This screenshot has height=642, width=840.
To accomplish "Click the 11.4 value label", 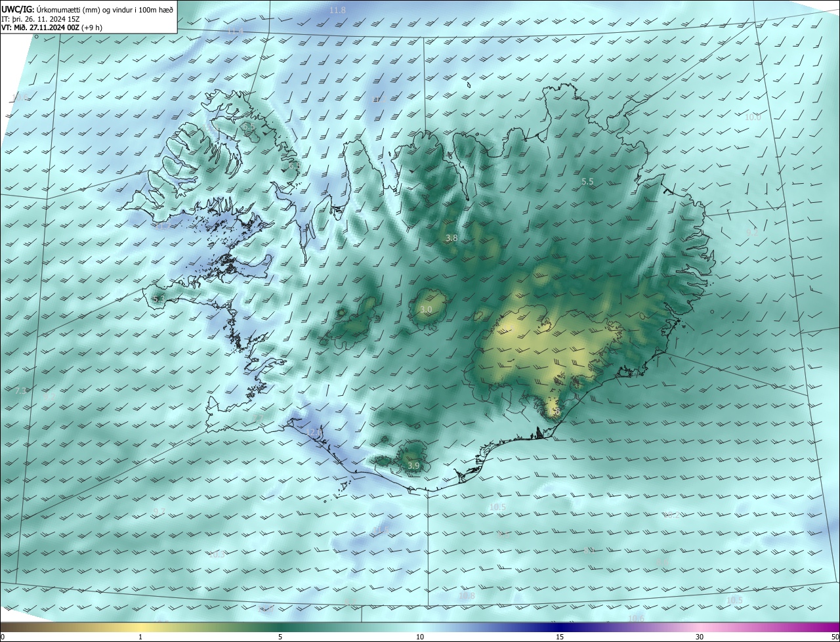I will (x=235, y=31).
